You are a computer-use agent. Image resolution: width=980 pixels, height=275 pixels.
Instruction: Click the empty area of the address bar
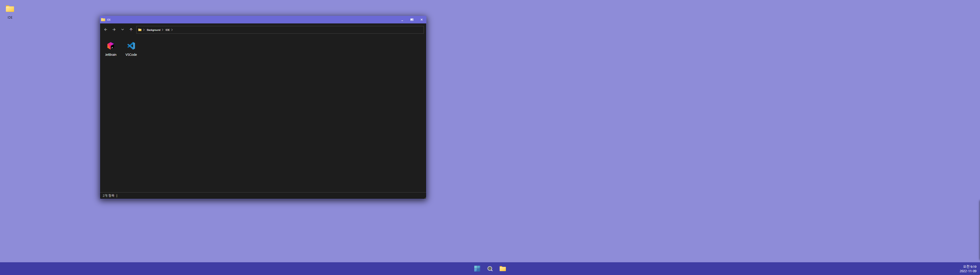coord(297,30)
